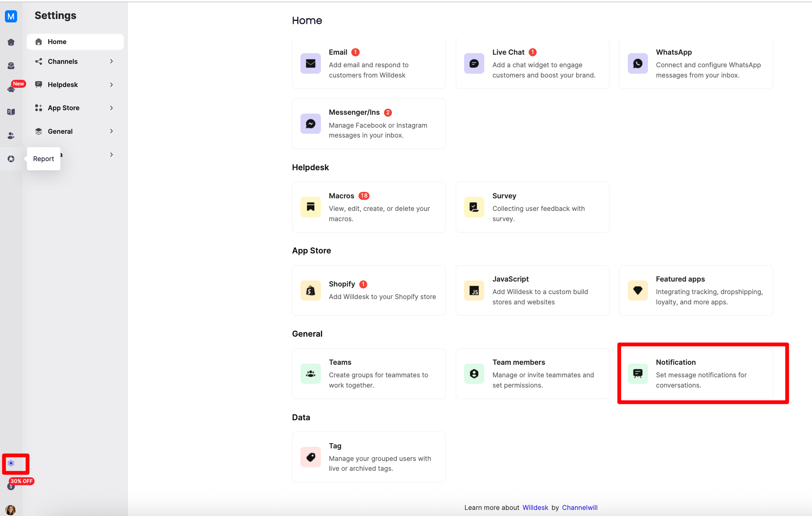Expand the General chevron

[x=111, y=131]
